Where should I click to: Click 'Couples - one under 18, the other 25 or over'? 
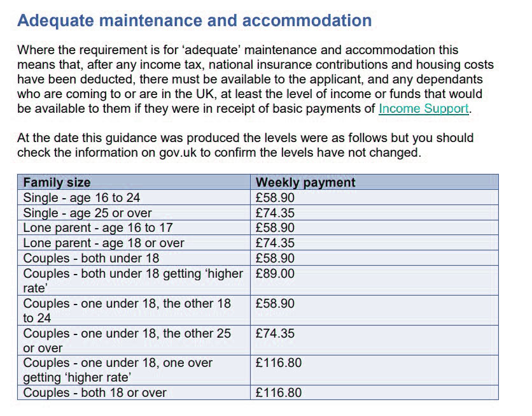coord(134,340)
